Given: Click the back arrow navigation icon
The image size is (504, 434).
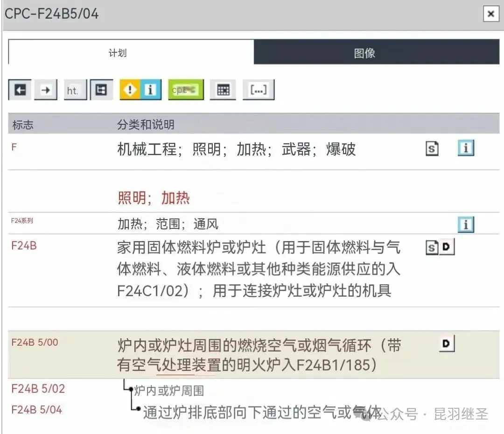Looking at the screenshot, I should pyautogui.click(x=20, y=90).
